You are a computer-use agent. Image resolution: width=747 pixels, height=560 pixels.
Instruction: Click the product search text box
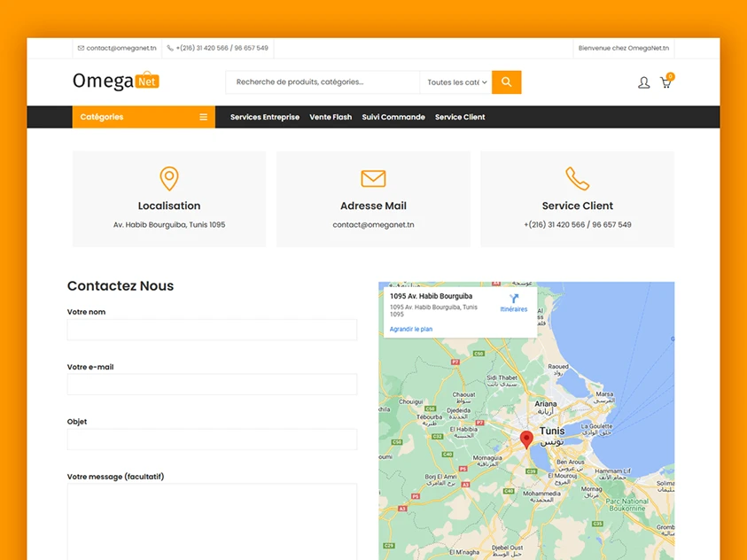[x=323, y=82]
